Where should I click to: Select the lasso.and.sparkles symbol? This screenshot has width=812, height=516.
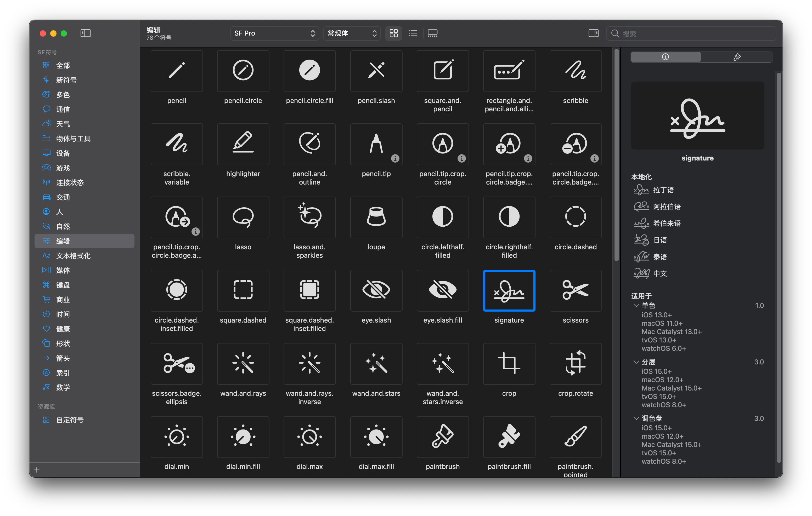[x=309, y=217]
